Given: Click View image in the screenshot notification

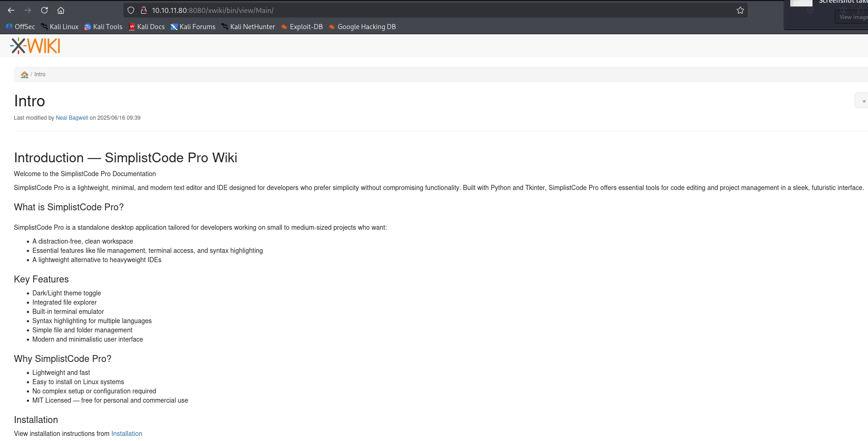Looking at the screenshot, I should 853,17.
